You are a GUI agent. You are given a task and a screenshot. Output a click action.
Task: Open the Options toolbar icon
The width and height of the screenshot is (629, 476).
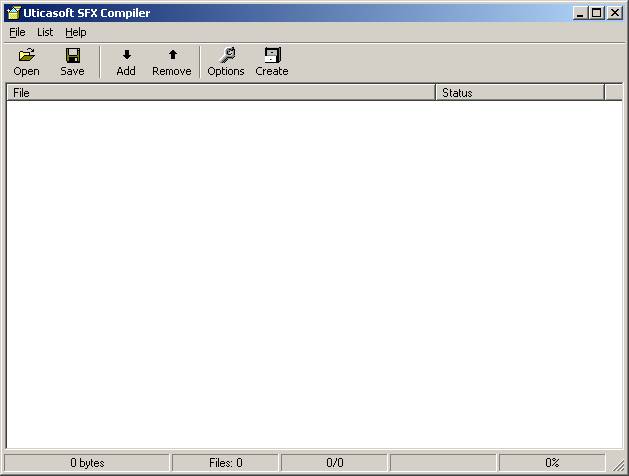pyautogui.click(x=226, y=56)
